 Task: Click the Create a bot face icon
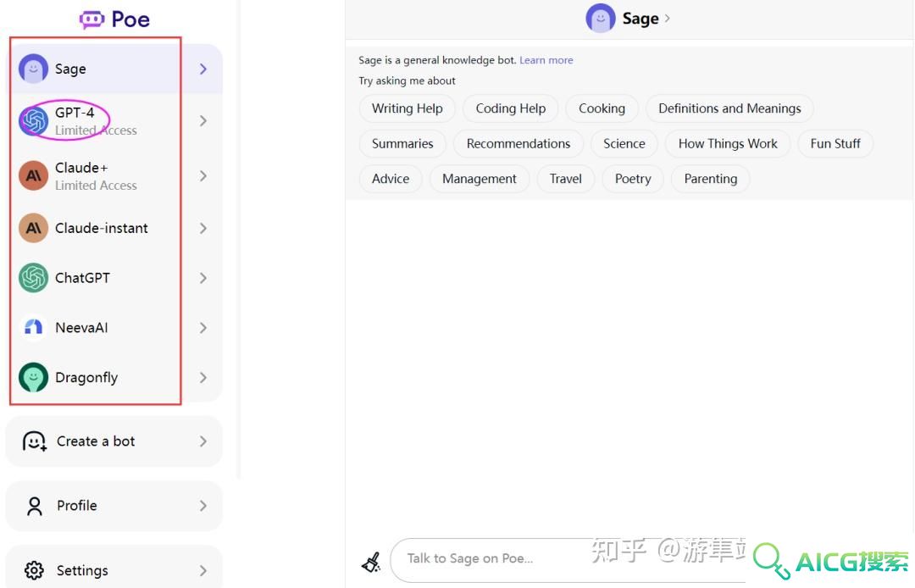tap(35, 441)
